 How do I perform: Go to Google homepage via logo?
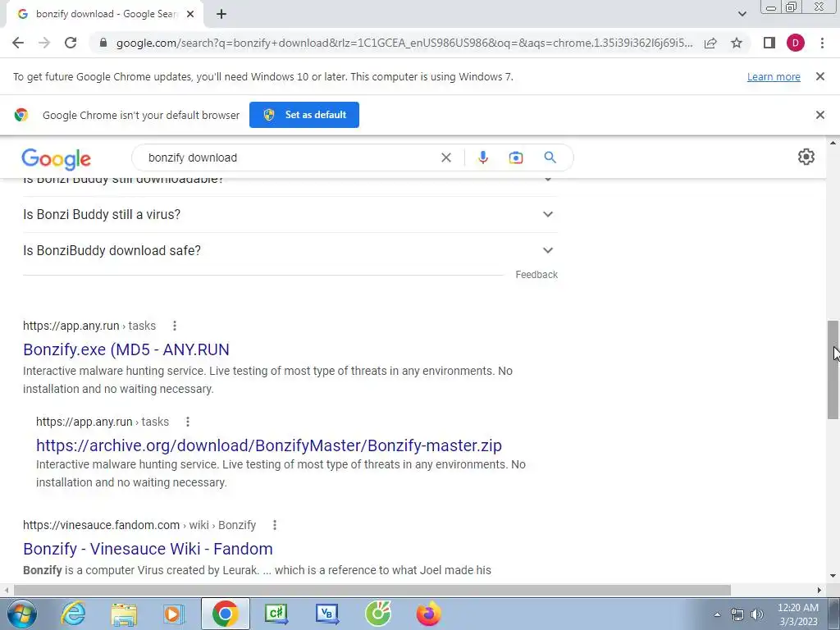[57, 158]
